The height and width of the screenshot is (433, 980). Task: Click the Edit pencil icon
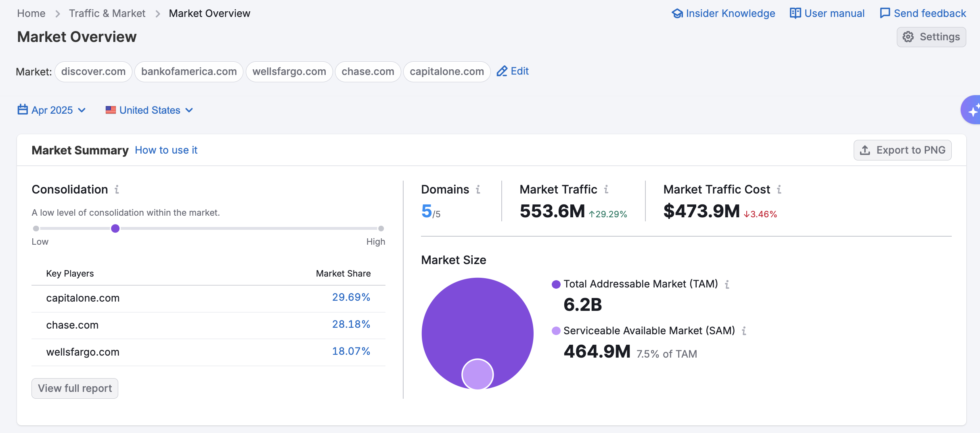pyautogui.click(x=502, y=71)
